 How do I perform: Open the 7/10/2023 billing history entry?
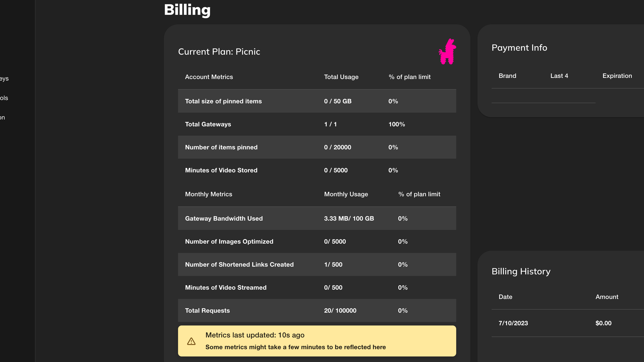click(x=513, y=323)
